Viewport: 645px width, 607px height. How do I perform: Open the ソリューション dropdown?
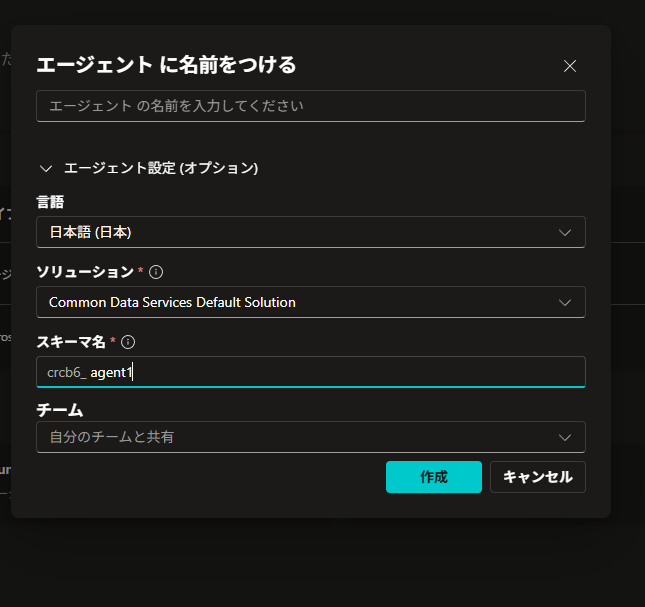(x=311, y=302)
